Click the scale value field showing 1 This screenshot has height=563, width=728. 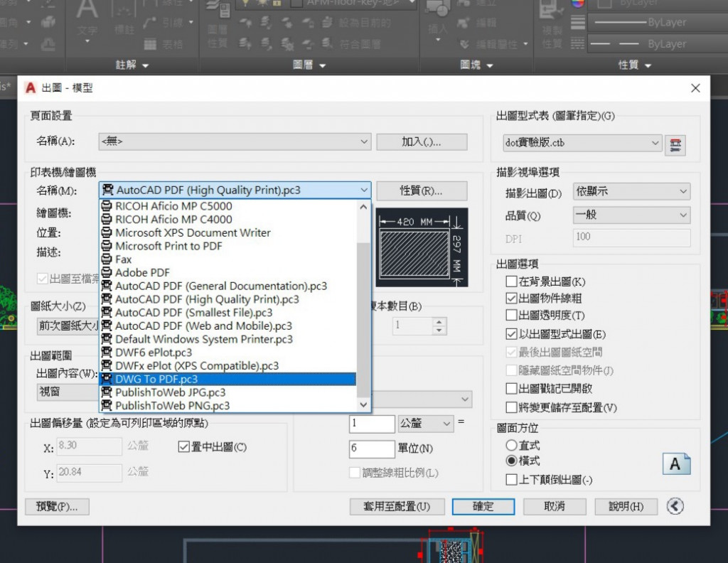point(372,424)
